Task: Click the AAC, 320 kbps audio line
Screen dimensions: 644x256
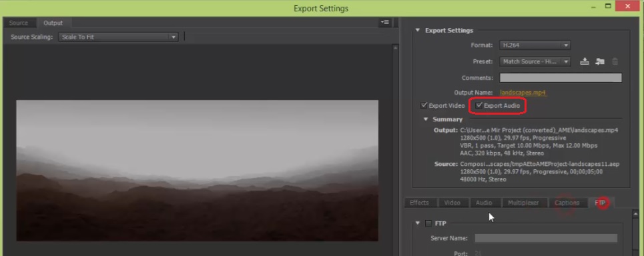Action: click(502, 153)
